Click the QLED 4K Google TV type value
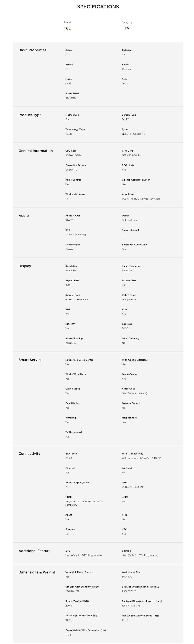The width and height of the screenshot is (194, 644). (133, 134)
